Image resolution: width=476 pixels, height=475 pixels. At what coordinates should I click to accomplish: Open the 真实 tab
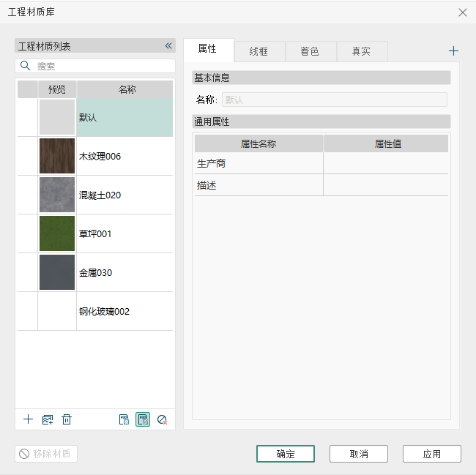click(x=361, y=51)
